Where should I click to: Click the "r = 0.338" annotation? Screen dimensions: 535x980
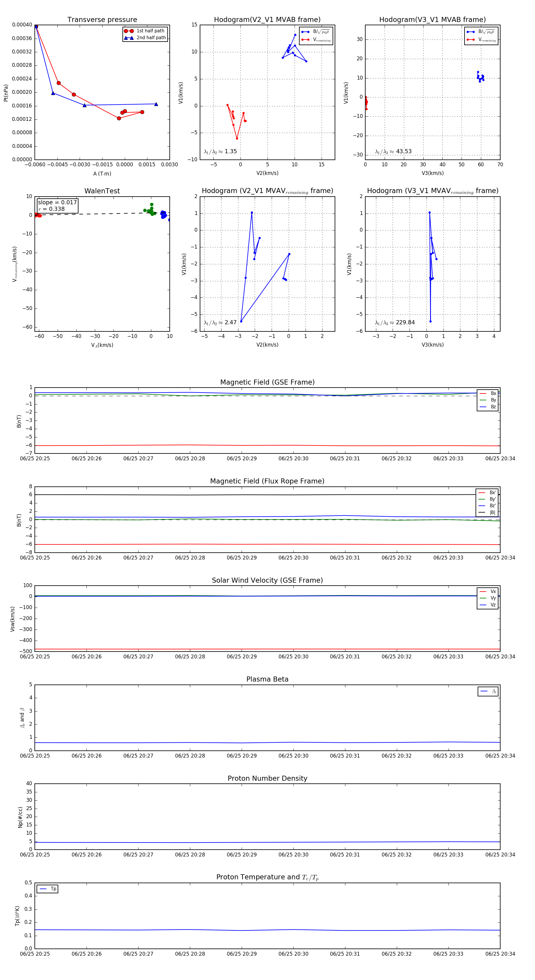click(x=51, y=209)
